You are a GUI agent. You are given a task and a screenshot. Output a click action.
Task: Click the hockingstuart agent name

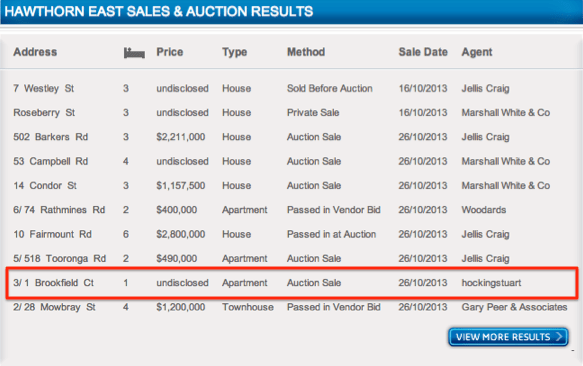pos(491,283)
